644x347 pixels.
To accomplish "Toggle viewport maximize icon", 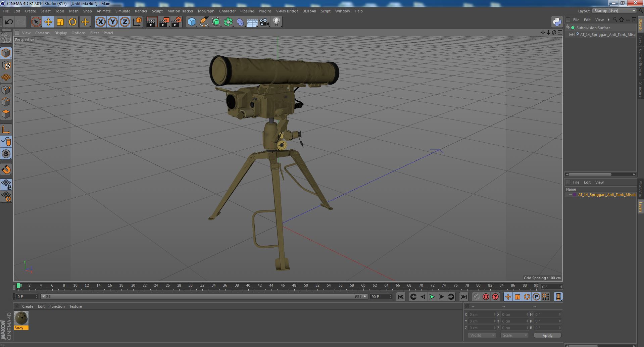I will (559, 33).
